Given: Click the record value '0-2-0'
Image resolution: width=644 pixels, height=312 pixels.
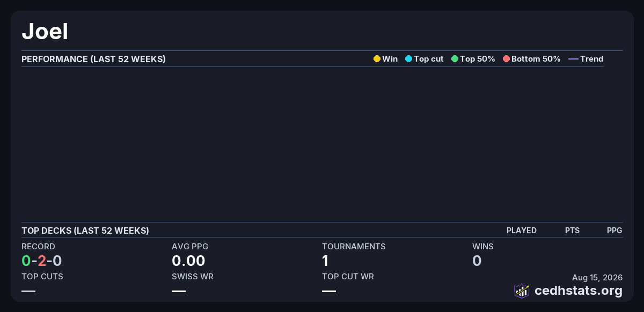Looking at the screenshot, I should point(42,261).
